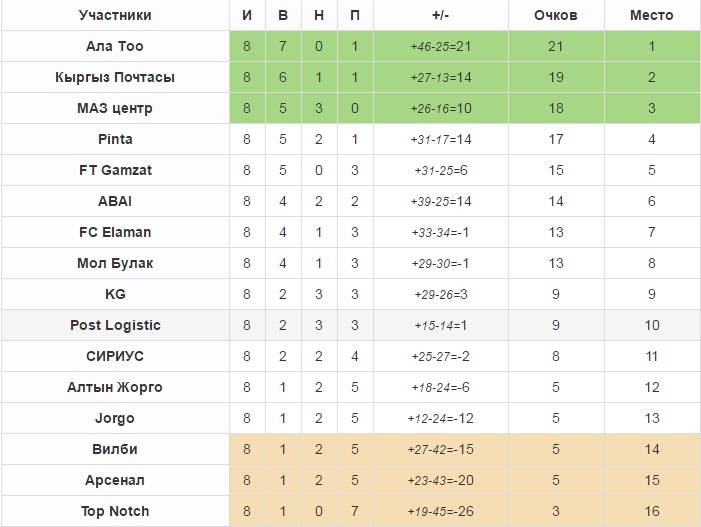The width and height of the screenshot is (701, 527).
Task: Open the FT Gamzat team entry
Action: coord(115,170)
